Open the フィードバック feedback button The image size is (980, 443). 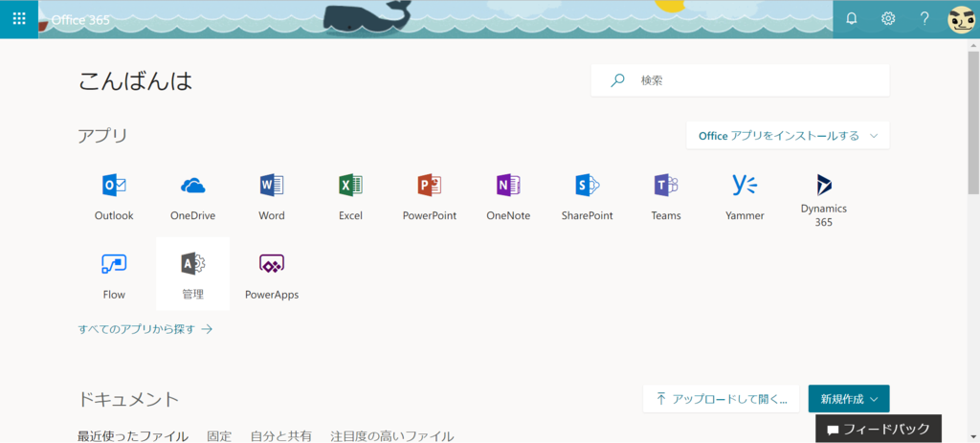point(879,430)
